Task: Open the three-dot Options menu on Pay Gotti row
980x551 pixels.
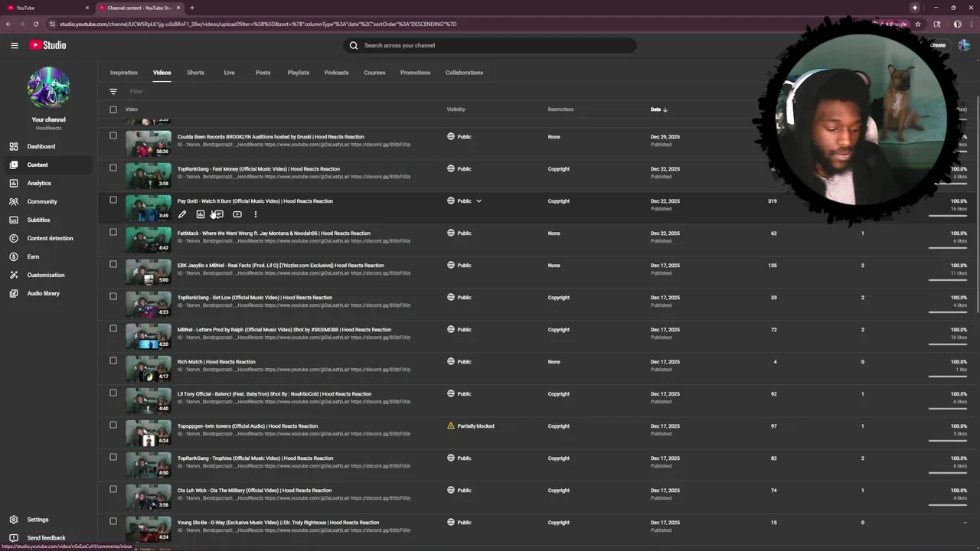Action: point(256,215)
